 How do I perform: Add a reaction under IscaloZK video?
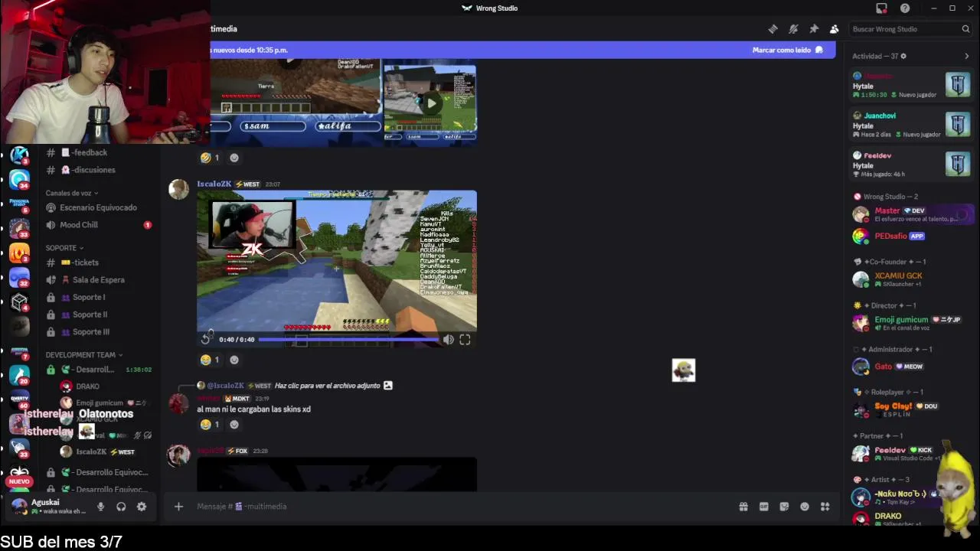pos(234,360)
